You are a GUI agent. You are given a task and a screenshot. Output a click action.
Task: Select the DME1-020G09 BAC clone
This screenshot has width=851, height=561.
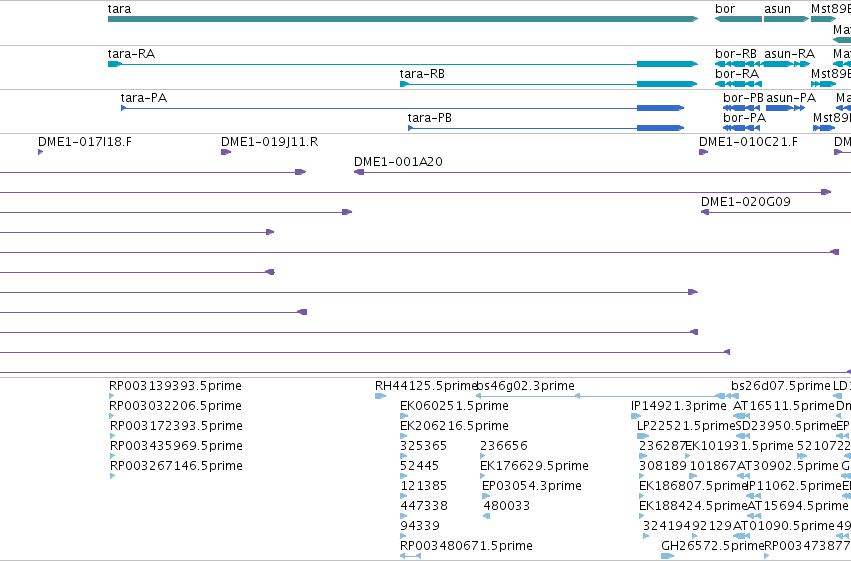pyautogui.click(x=776, y=212)
